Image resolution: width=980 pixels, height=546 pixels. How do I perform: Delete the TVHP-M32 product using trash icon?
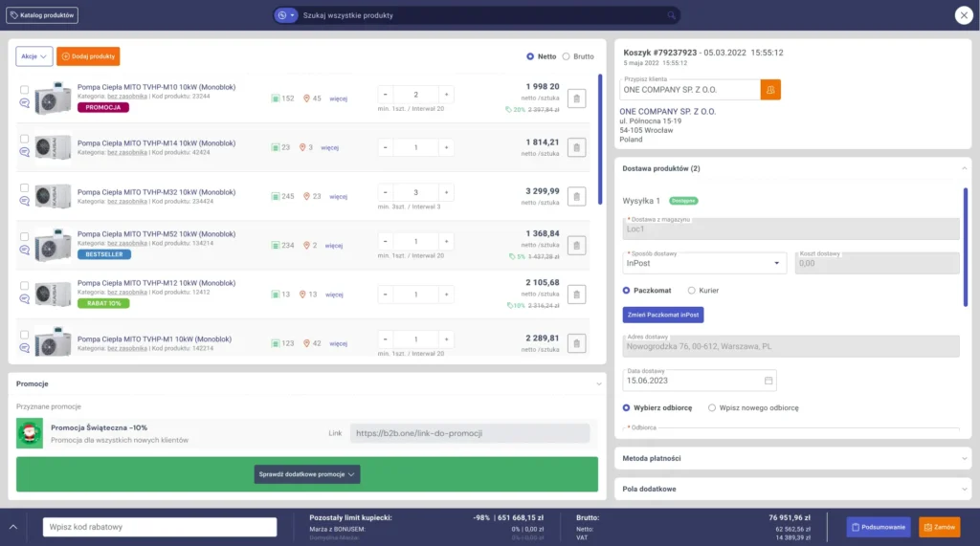(576, 196)
